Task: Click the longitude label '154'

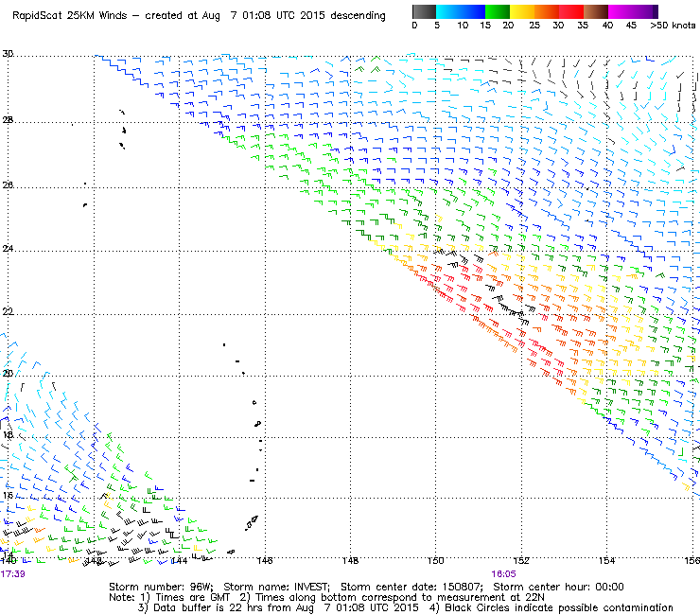Action: (x=606, y=560)
